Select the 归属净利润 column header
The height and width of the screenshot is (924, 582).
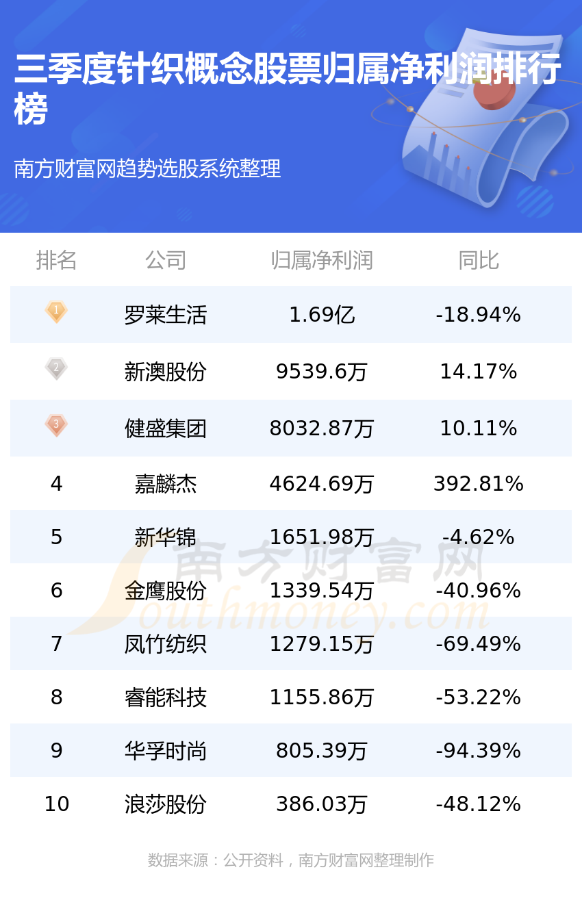[322, 260]
